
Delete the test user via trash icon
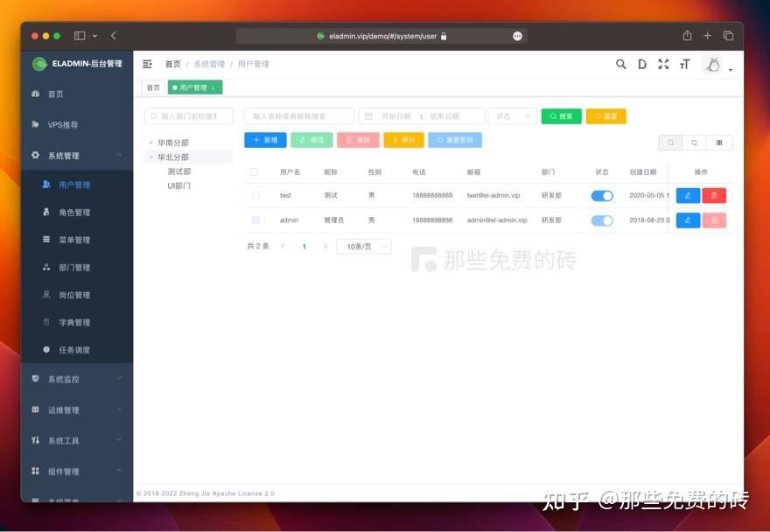pos(715,195)
